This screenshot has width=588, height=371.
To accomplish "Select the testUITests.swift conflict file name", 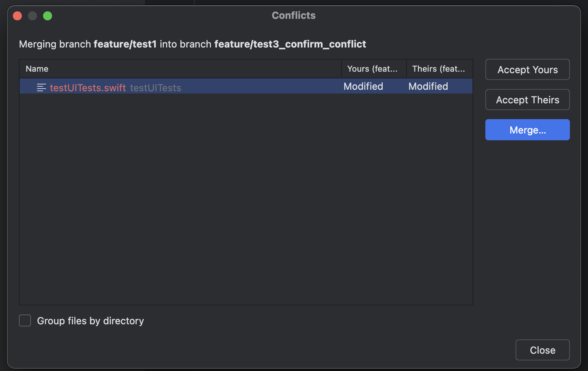I will click(88, 87).
